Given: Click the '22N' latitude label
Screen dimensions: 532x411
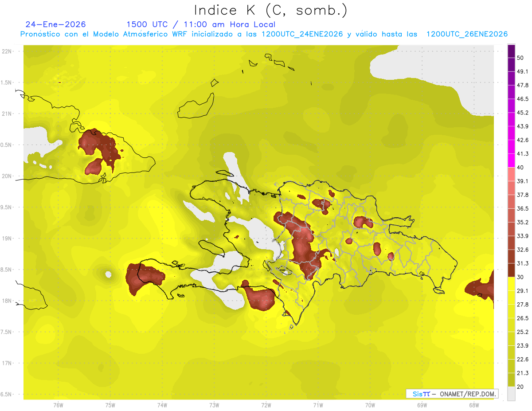Looking at the screenshot, I should (x=7, y=51).
